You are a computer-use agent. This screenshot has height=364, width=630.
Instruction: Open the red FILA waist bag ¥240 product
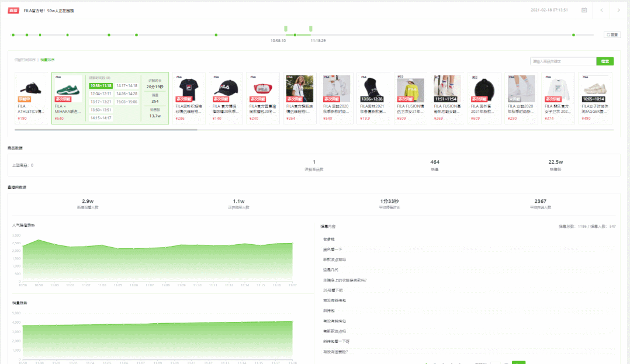pos(263,98)
